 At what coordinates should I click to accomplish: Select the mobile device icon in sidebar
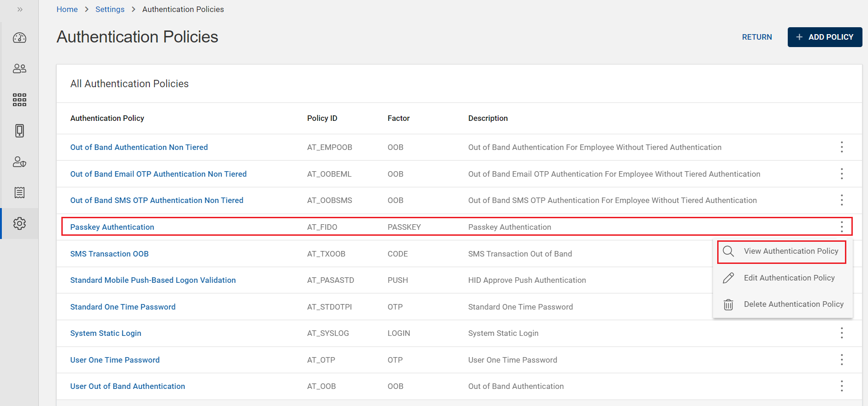[19, 131]
